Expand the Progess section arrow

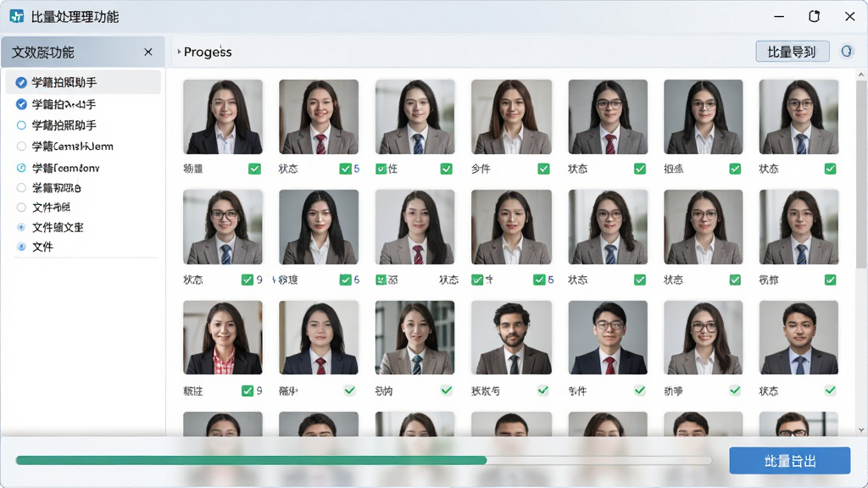pyautogui.click(x=179, y=52)
